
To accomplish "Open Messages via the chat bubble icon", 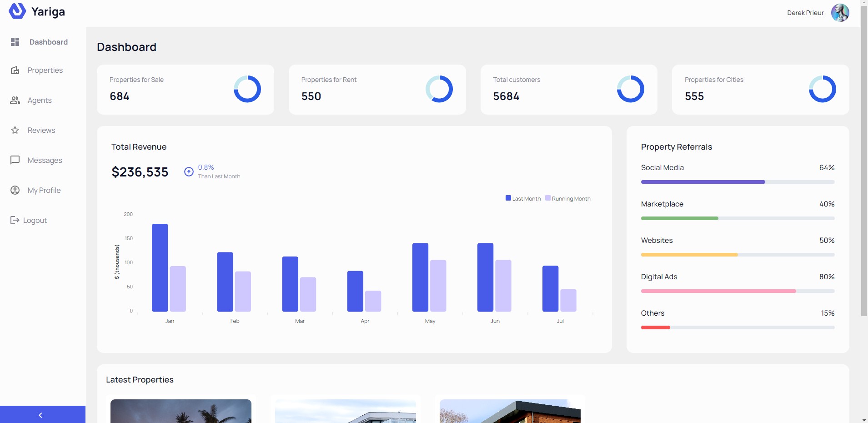I will pos(15,160).
